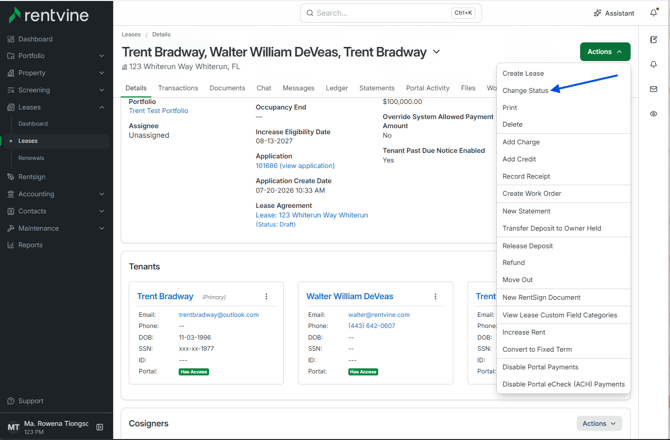Open the Portal Activity tab
The image size is (670, 440).
(428, 88)
